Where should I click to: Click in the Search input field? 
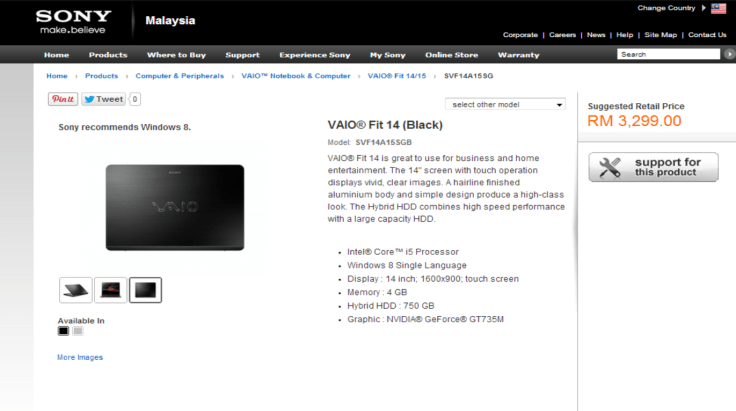[668, 54]
